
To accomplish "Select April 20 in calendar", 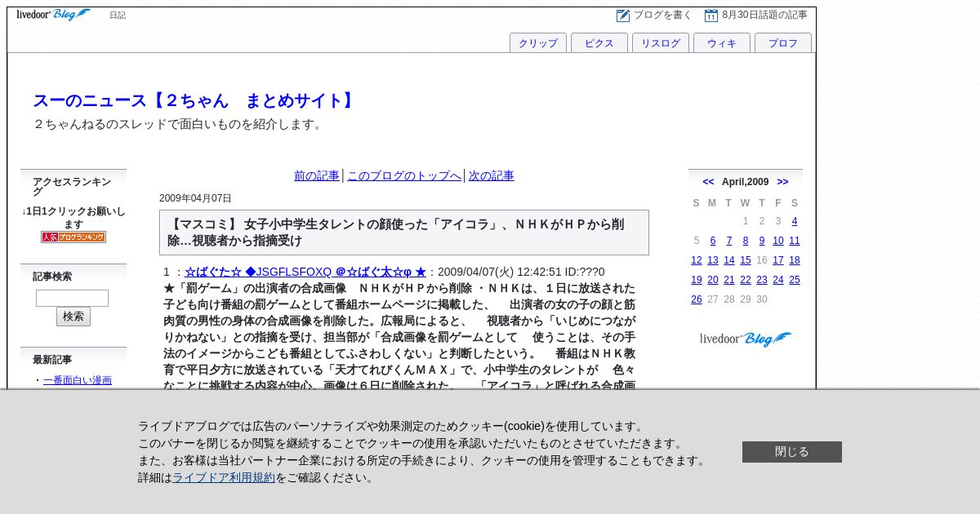I will click(x=713, y=280).
